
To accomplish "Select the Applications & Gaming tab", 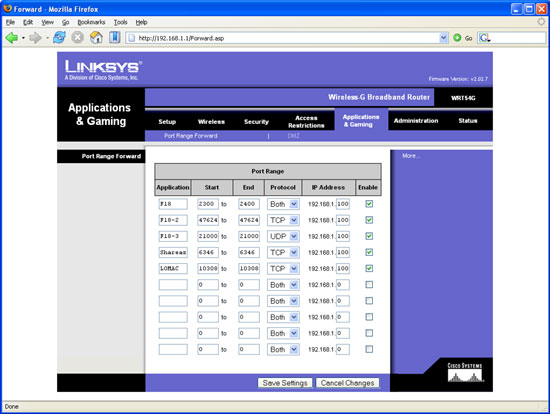I will pyautogui.click(x=361, y=120).
